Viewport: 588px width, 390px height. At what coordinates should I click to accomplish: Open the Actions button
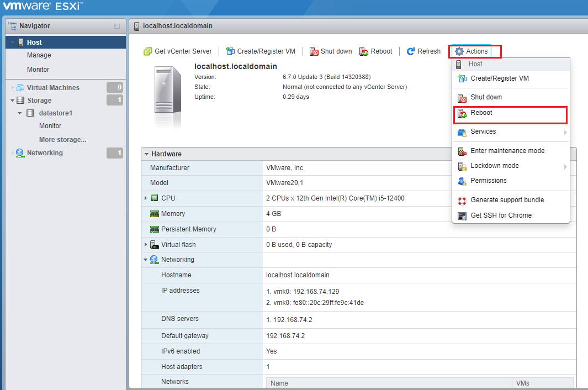click(472, 51)
